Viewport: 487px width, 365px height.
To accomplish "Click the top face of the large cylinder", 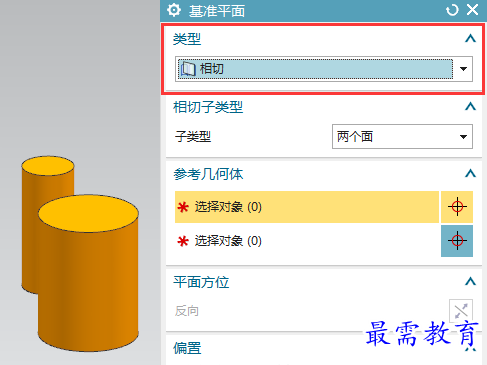I will point(88,213).
